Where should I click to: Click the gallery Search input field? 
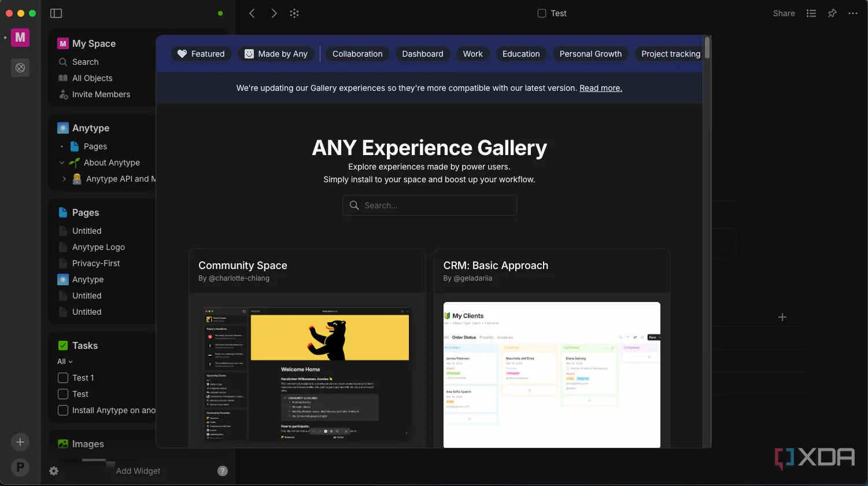click(x=429, y=205)
